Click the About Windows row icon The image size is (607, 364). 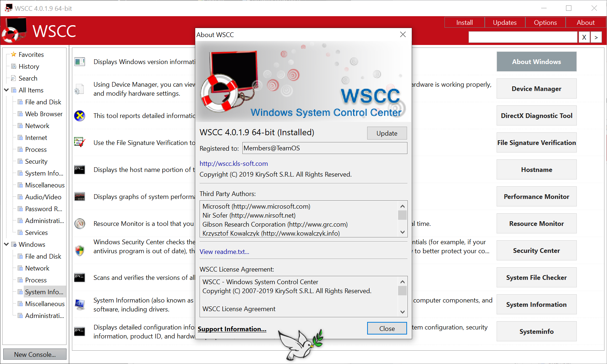79,62
